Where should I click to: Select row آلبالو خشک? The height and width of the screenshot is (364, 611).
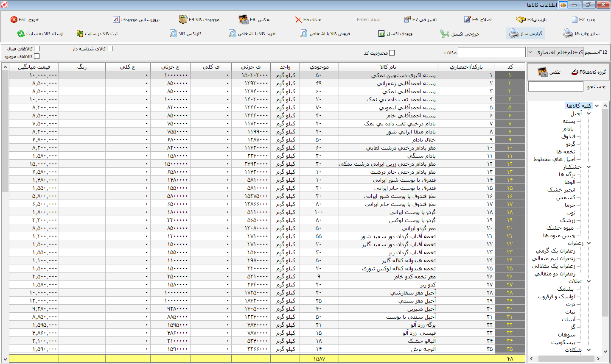267,341
